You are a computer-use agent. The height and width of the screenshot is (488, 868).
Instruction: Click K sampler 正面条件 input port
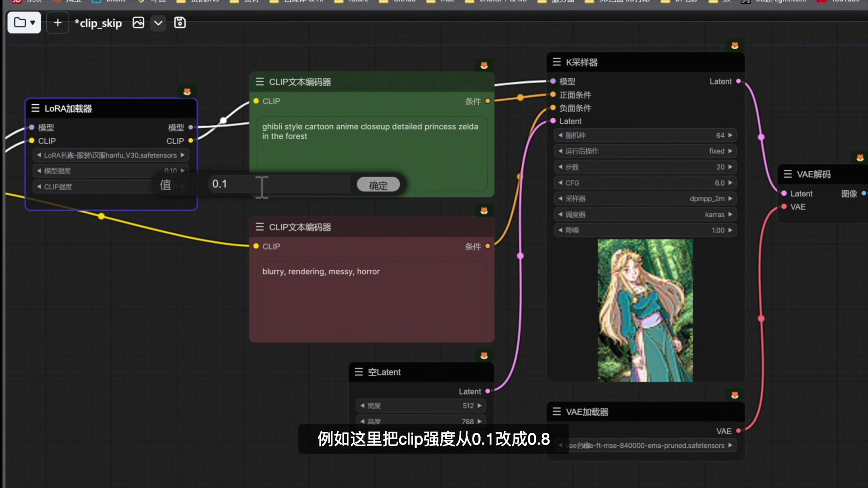(x=553, y=94)
